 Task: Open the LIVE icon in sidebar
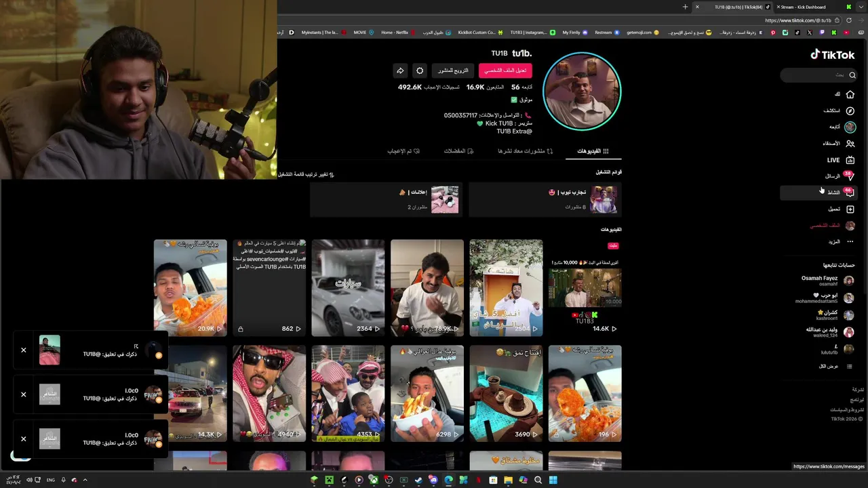tap(850, 160)
